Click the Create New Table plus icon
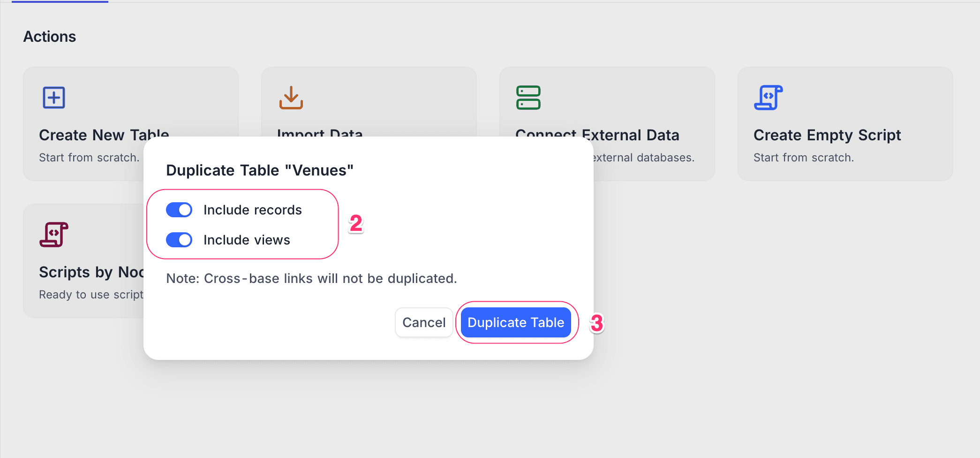Viewport: 980px width, 458px height. tap(54, 98)
